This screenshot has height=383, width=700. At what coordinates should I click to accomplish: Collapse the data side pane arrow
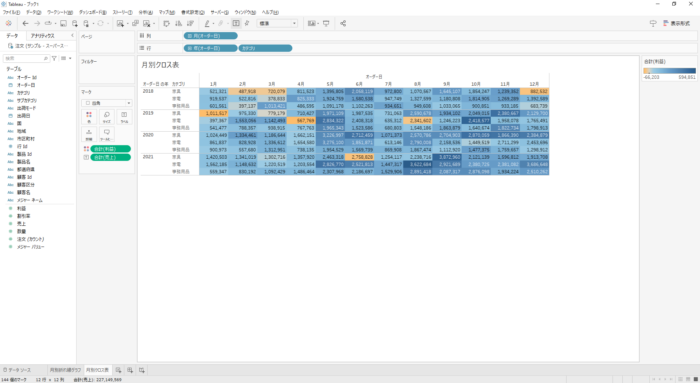click(72, 35)
